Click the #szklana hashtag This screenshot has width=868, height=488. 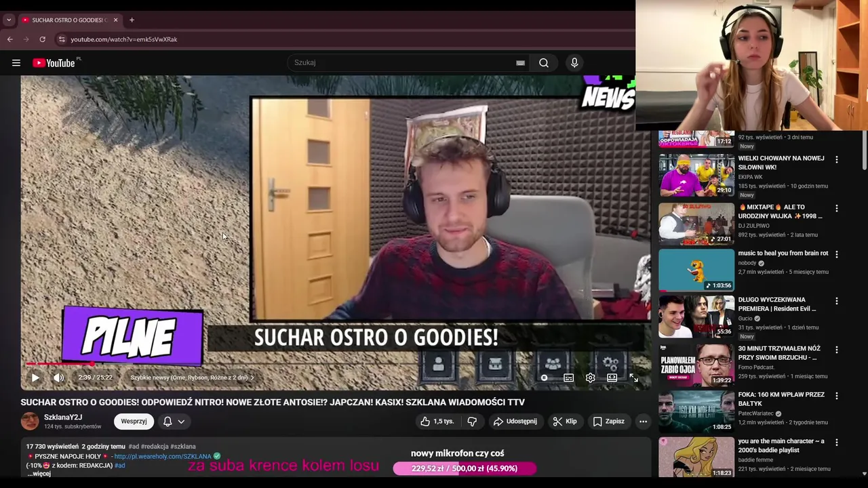[x=183, y=447]
